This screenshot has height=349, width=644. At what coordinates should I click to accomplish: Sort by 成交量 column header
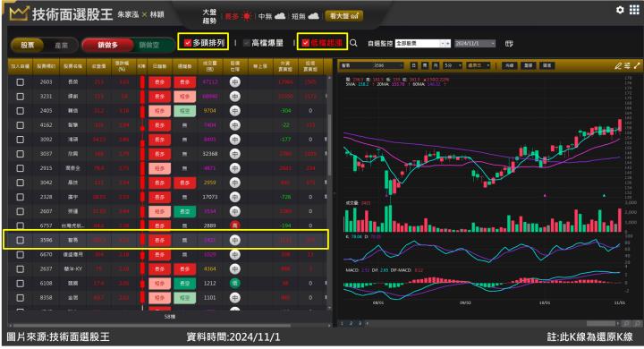pyautogui.click(x=209, y=66)
